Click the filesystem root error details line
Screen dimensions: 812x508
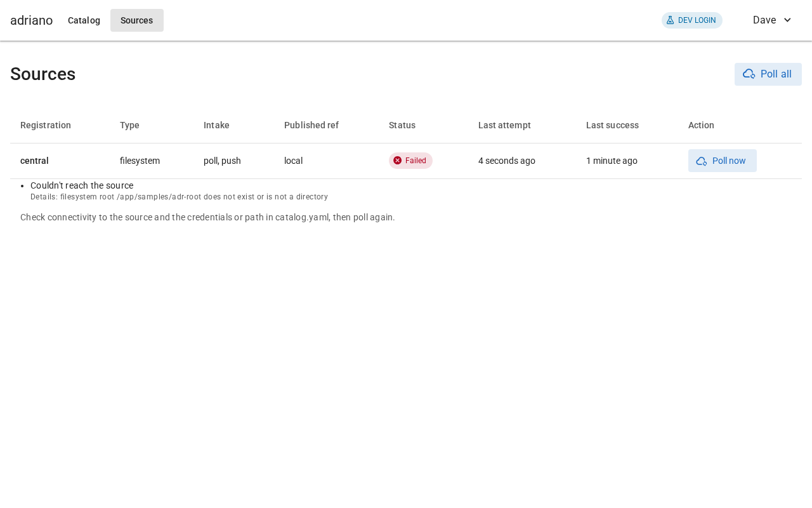(179, 197)
